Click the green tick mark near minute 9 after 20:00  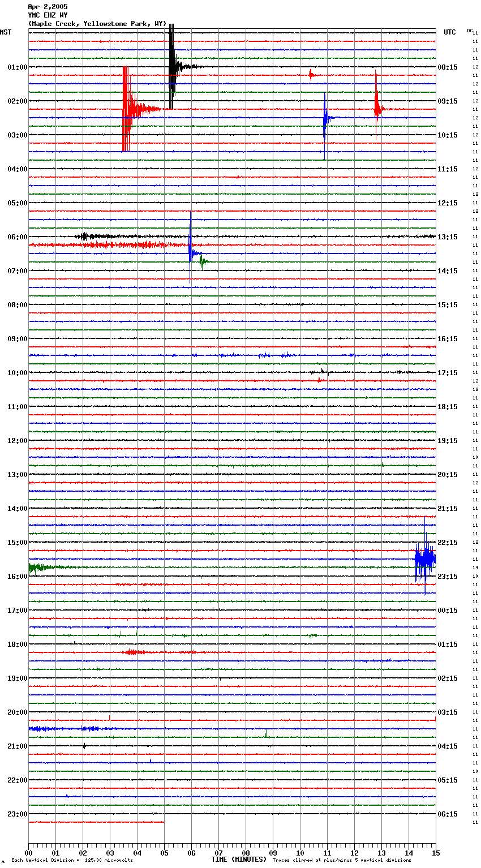pyautogui.click(x=266, y=734)
